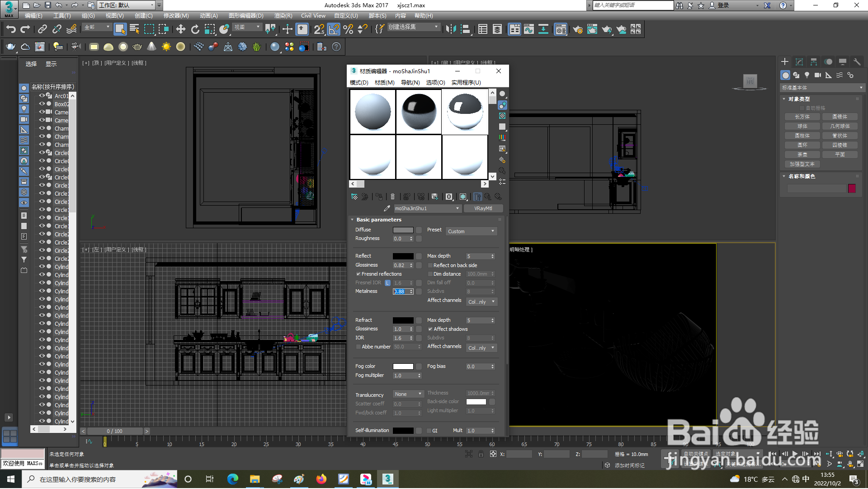This screenshot has height=489, width=868.
Task: Enable the Abbe number checkbox
Action: [358, 347]
